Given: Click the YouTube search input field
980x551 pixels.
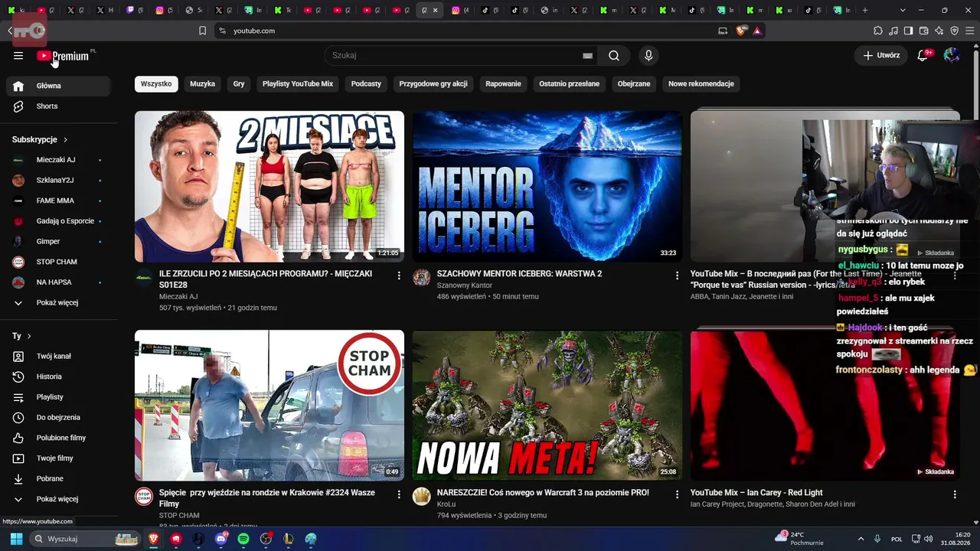Looking at the screenshot, I should pyautogui.click(x=455, y=55).
